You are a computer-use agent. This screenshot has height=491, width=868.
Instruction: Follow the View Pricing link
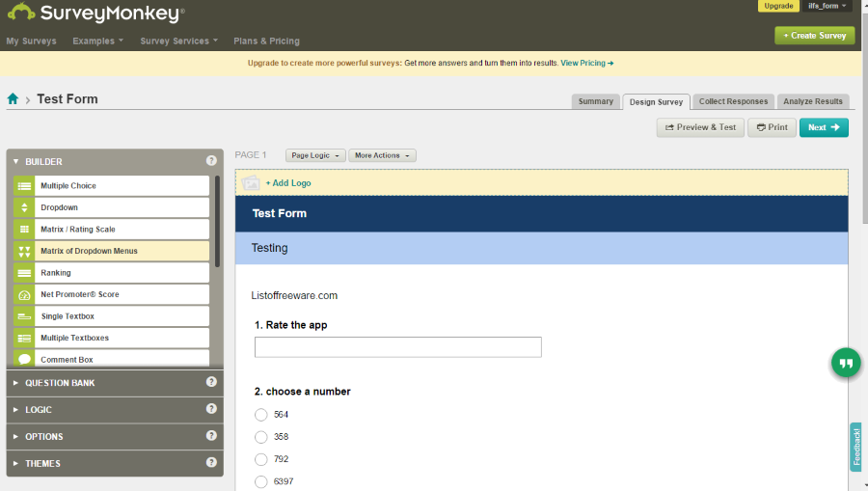[x=586, y=63]
